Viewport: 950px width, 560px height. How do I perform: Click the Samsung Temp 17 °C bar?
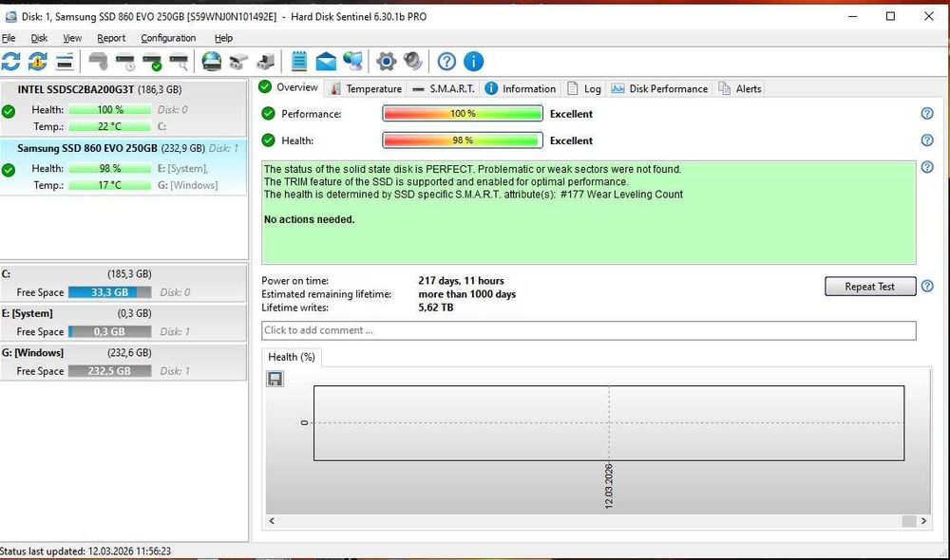click(109, 185)
